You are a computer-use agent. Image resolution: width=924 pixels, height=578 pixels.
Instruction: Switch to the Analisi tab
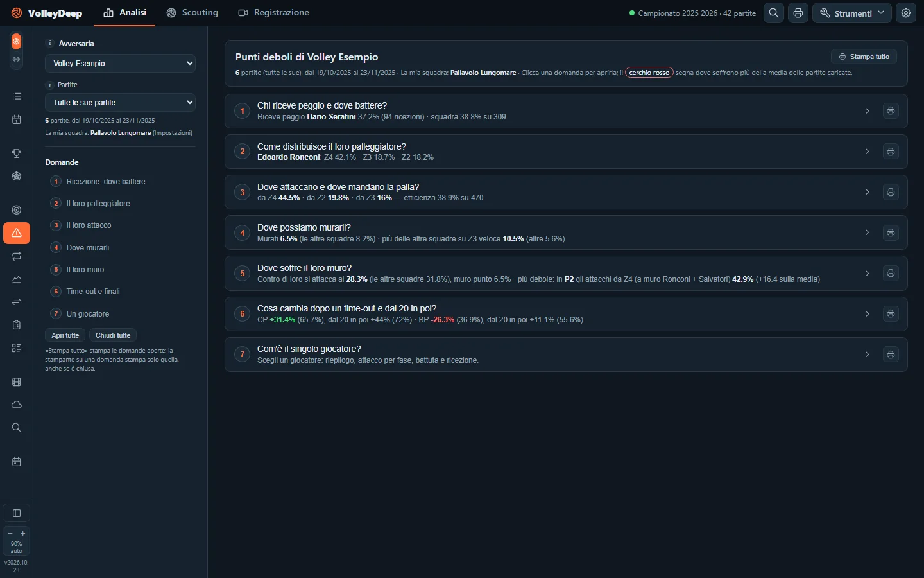coord(124,13)
